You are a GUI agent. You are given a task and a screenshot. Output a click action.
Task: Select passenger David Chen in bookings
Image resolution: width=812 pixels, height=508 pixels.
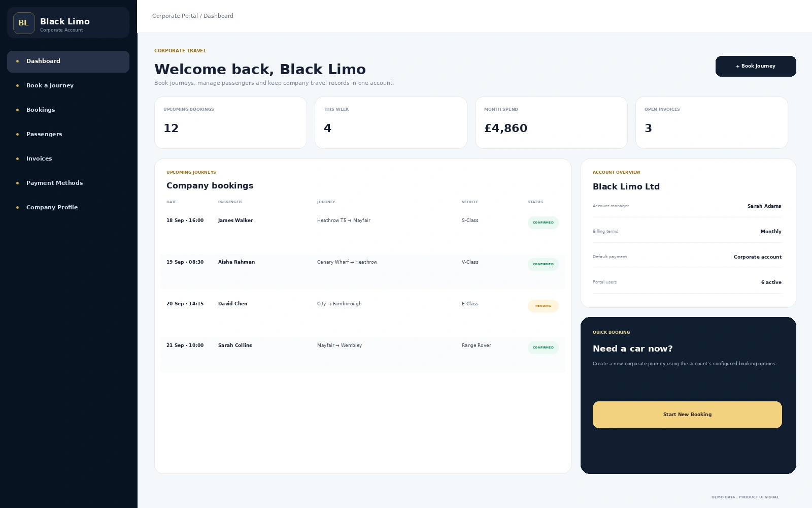pyautogui.click(x=233, y=304)
